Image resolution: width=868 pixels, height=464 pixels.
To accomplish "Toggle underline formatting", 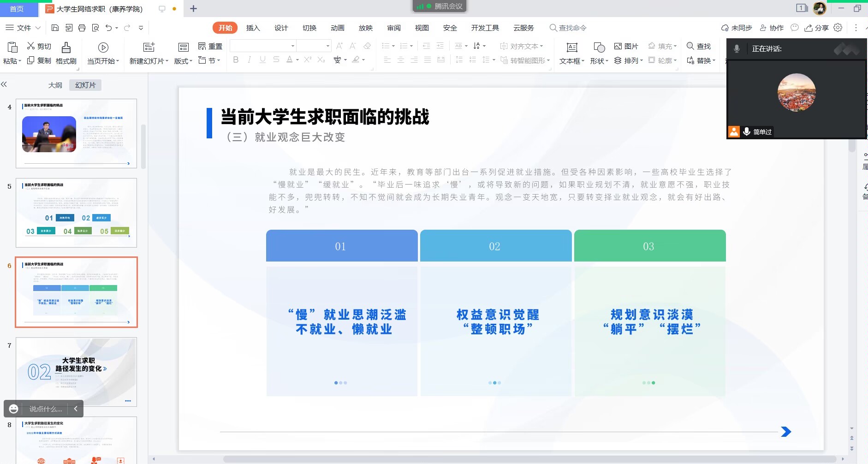I will 262,59.
